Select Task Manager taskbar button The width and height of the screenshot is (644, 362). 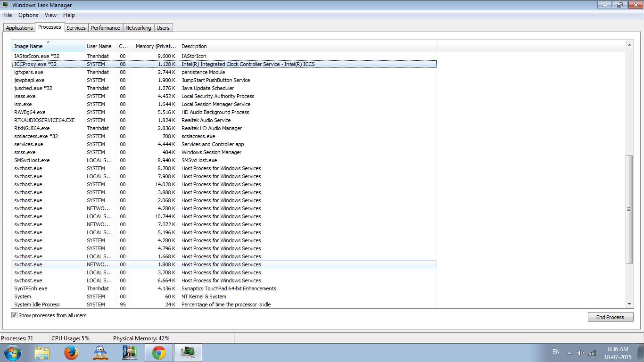coord(188,353)
